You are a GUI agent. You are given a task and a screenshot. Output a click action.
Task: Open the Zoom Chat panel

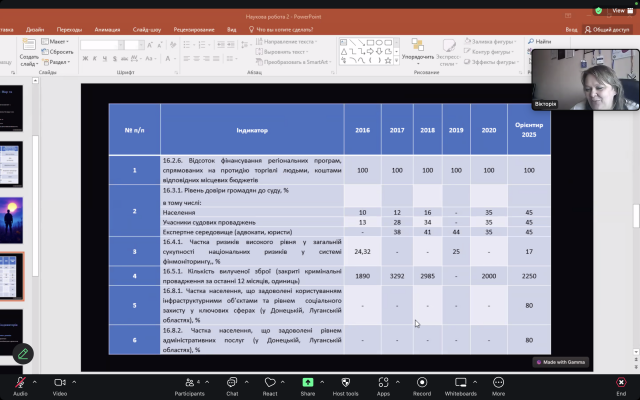(232, 386)
